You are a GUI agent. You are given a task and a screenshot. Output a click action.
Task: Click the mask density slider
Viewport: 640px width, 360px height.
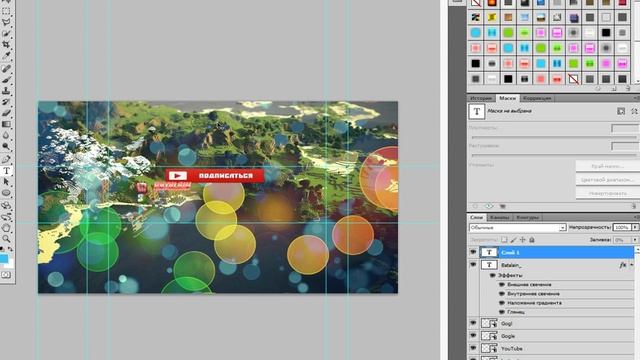(x=553, y=138)
